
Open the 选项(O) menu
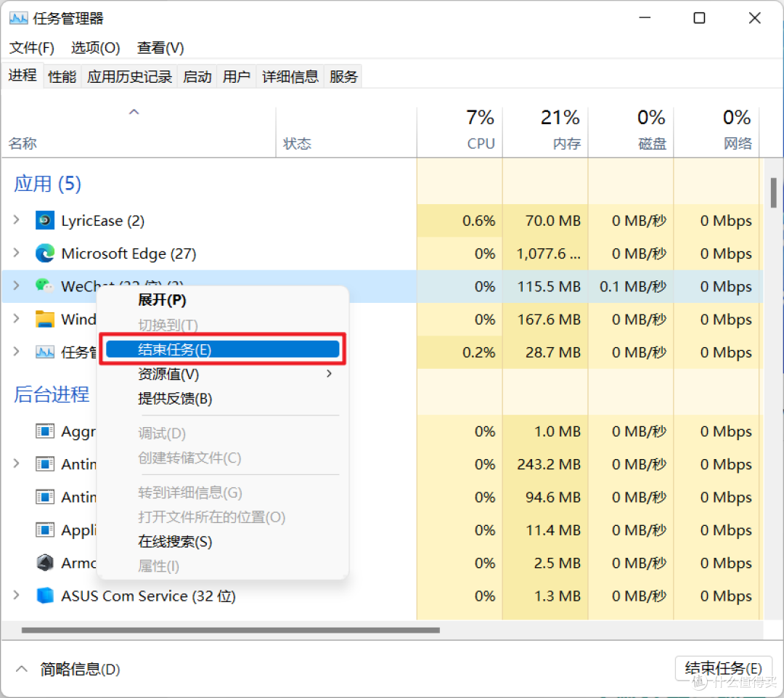(96, 48)
